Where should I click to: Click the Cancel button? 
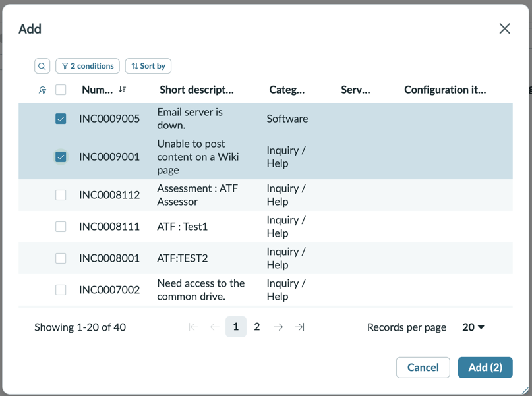(x=423, y=368)
